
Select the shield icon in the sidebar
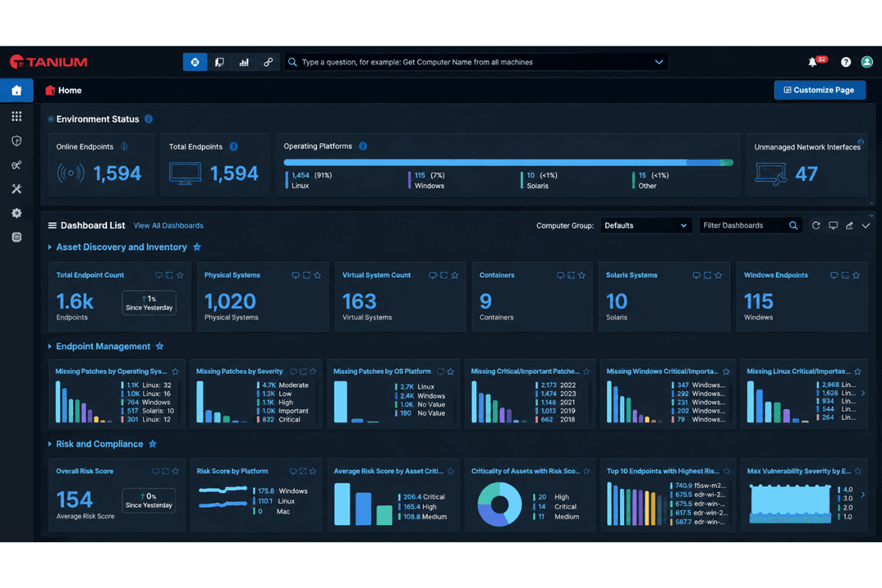point(16,140)
